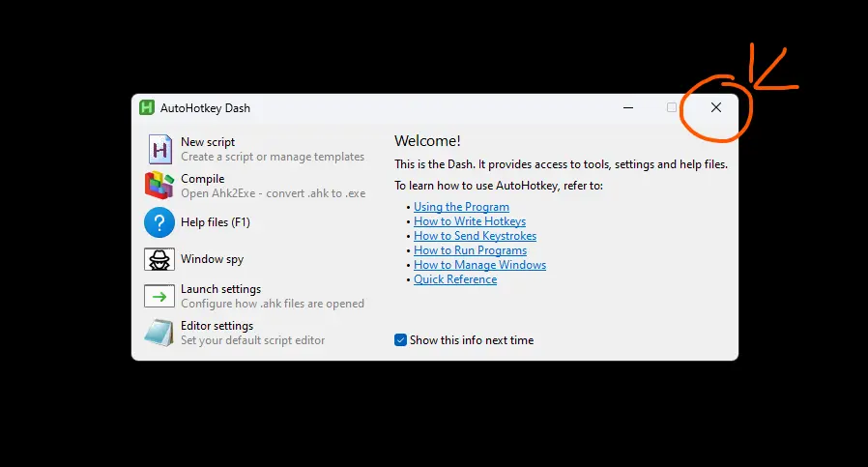Image resolution: width=868 pixels, height=467 pixels.
Task: Click the 'AutoHotkey Dash' window title
Action: pyautogui.click(x=205, y=108)
